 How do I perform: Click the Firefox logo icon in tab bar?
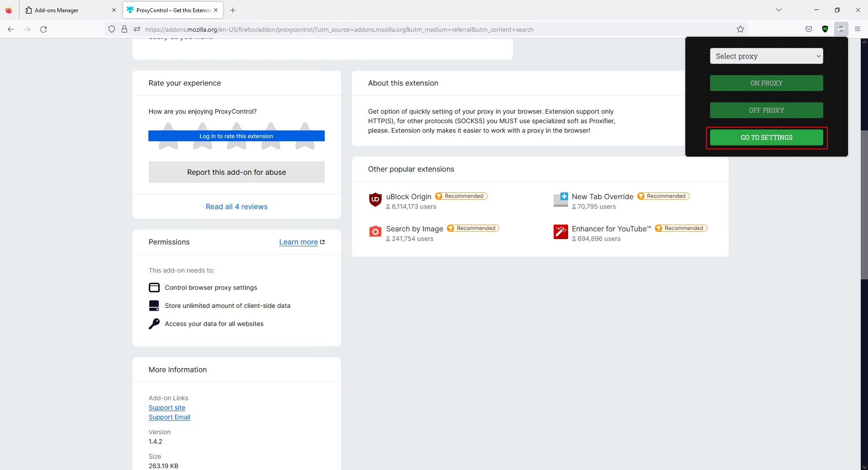tap(9, 10)
